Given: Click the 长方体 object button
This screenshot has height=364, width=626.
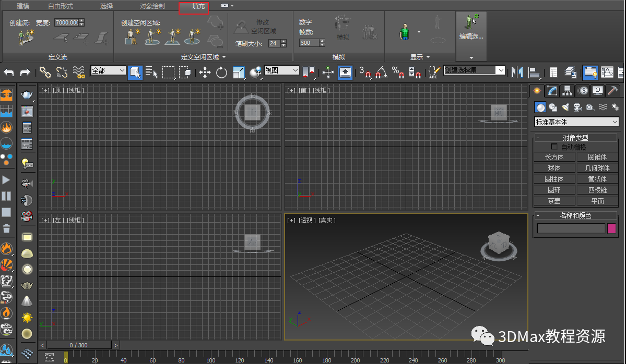Looking at the screenshot, I should pyautogui.click(x=554, y=157).
